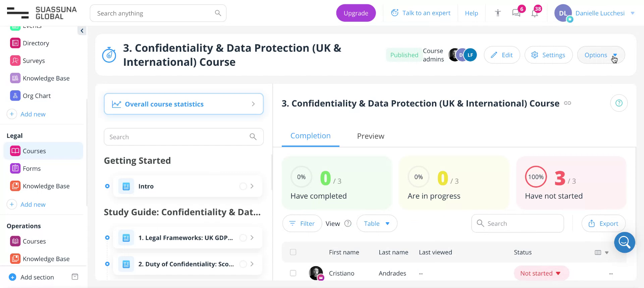Click the accessibility figure icon
Image resolution: width=644 pixels, height=288 pixels.
(498, 13)
